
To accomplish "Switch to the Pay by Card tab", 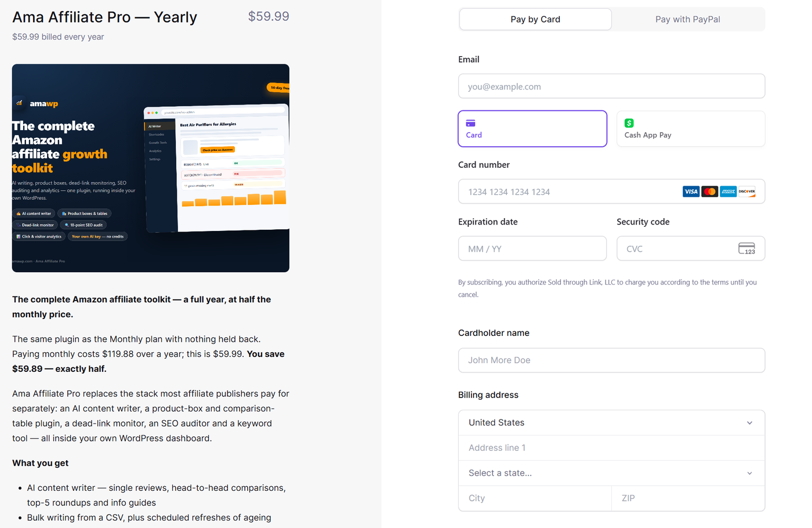I will pyautogui.click(x=535, y=19).
